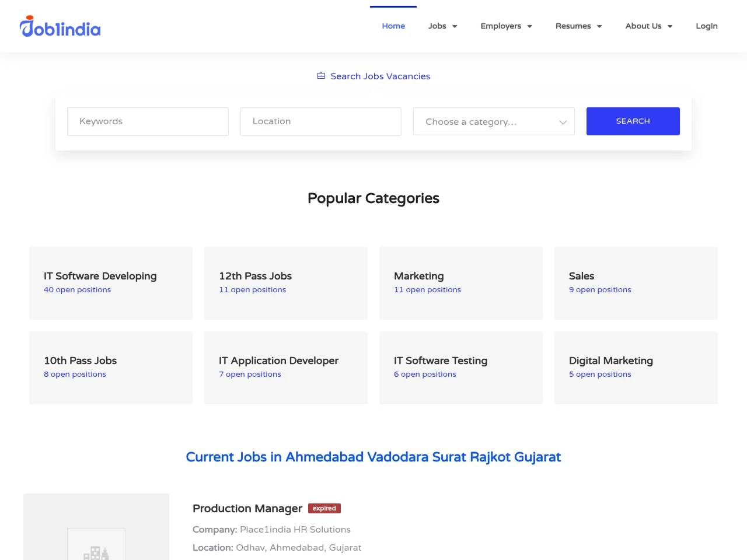This screenshot has height=560, width=747.
Task: Expand the Employers menu arrow
Action: (530, 26)
